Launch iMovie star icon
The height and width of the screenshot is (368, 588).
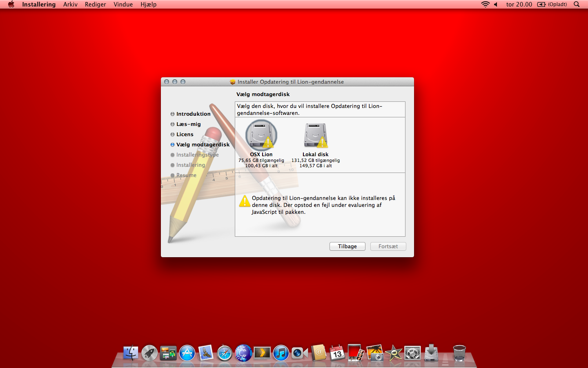[x=394, y=353]
